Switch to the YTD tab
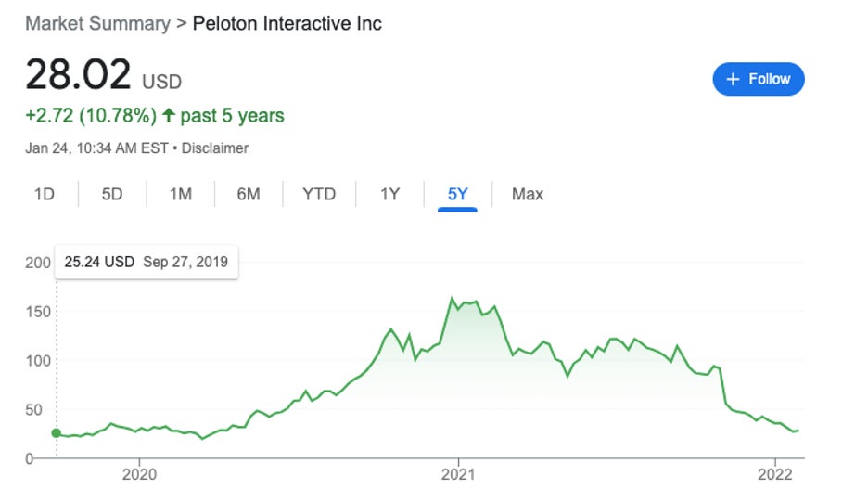This screenshot has width=868, height=489. 319,194
